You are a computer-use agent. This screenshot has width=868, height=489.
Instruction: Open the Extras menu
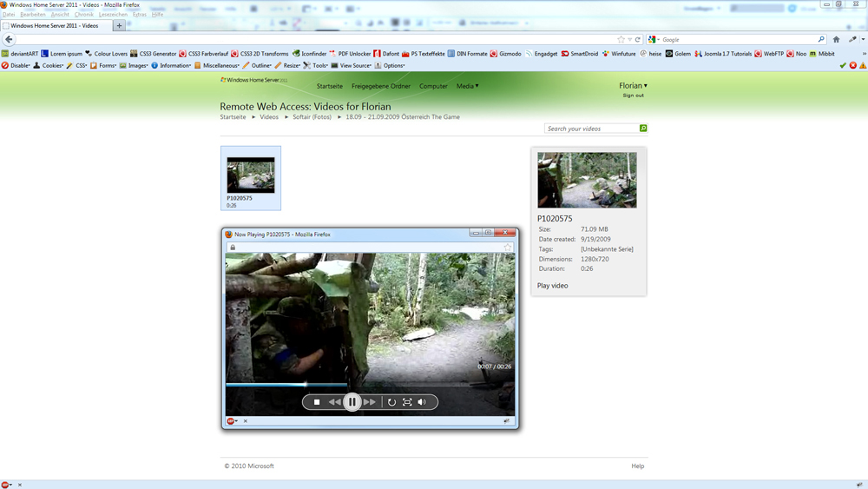pyautogui.click(x=140, y=15)
